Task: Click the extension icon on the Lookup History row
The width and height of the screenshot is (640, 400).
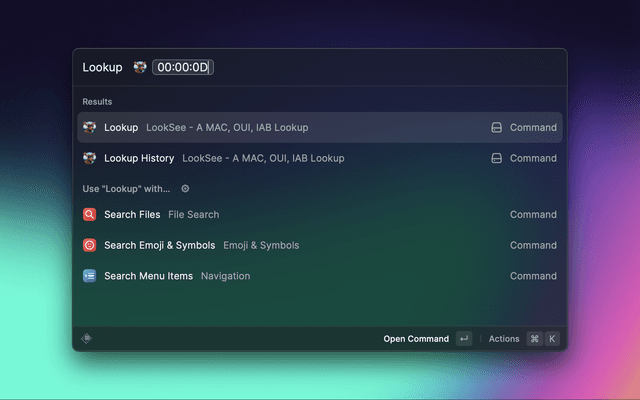Action: tap(496, 158)
